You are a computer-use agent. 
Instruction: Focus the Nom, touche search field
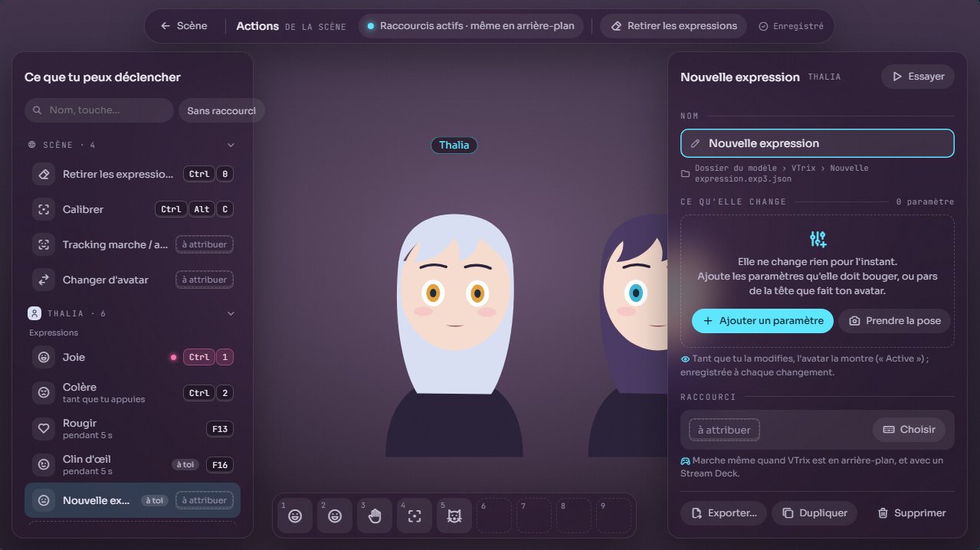pyautogui.click(x=99, y=110)
